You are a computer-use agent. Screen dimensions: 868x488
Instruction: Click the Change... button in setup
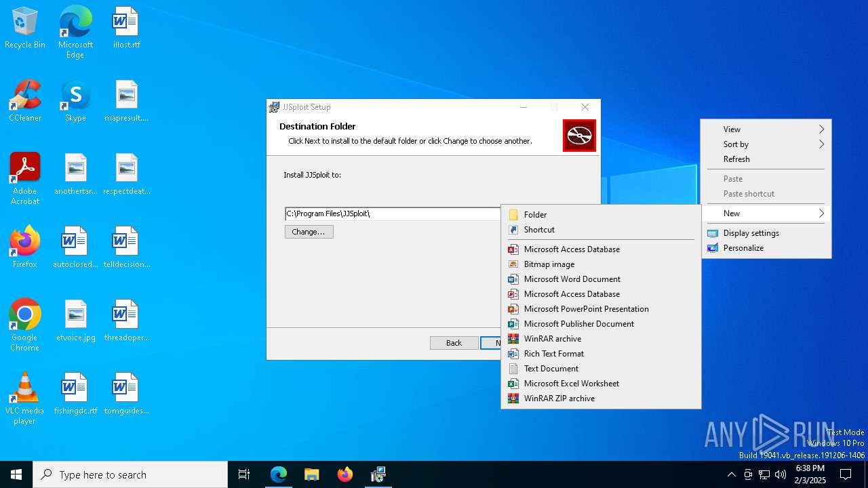309,232
